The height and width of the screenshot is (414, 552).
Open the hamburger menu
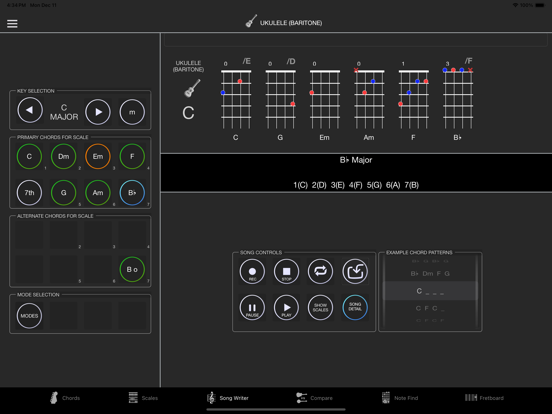(x=12, y=24)
